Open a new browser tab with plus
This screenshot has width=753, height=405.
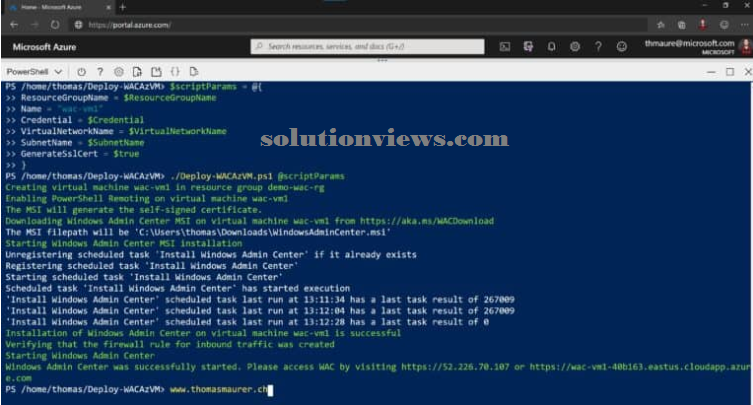pyautogui.click(x=122, y=7)
